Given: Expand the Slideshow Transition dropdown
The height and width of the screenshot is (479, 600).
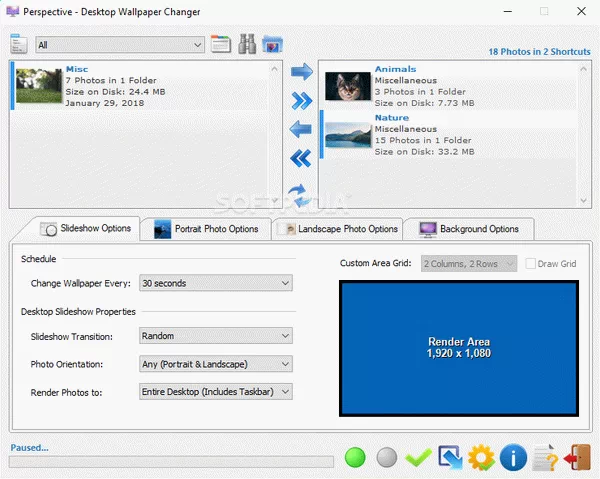Looking at the screenshot, I should pyautogui.click(x=216, y=337).
